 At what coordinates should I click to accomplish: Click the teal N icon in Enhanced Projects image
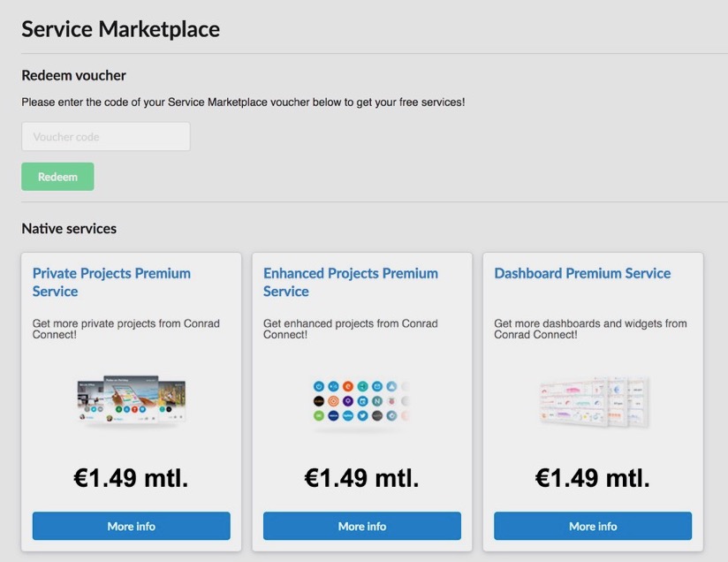tap(377, 401)
